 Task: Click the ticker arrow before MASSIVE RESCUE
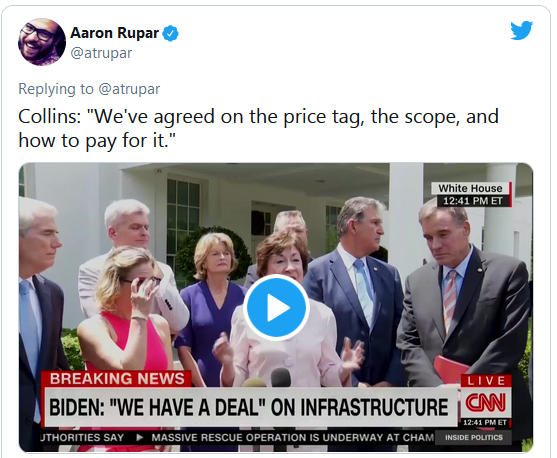[140, 437]
